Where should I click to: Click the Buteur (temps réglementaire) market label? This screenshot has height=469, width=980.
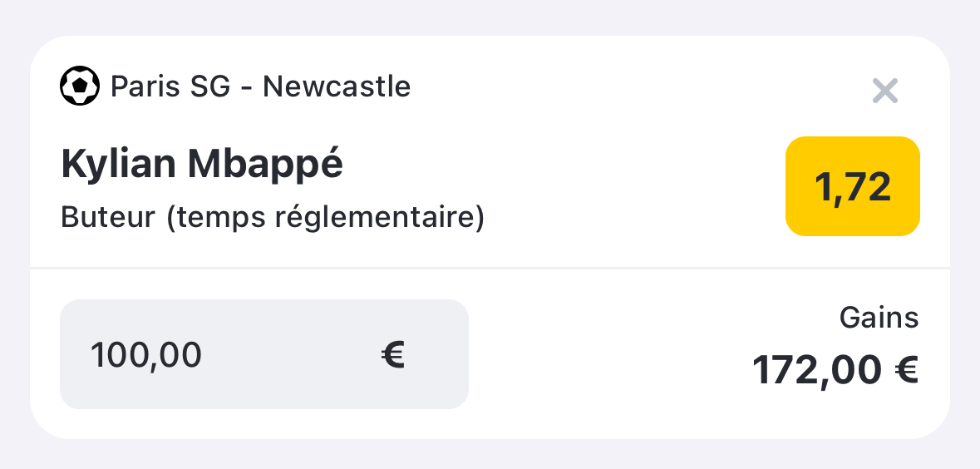[273, 218]
